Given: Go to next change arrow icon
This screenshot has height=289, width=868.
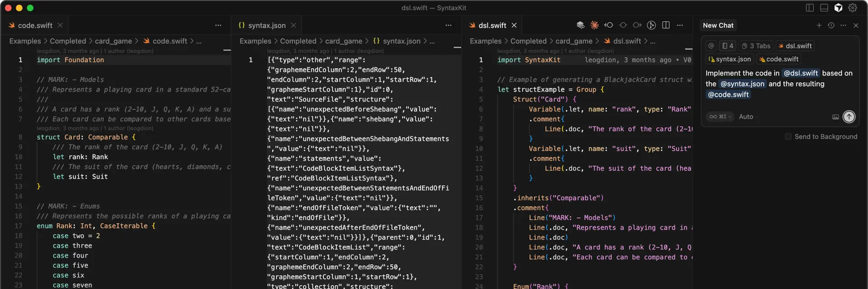Looking at the screenshot, I should [637, 25].
